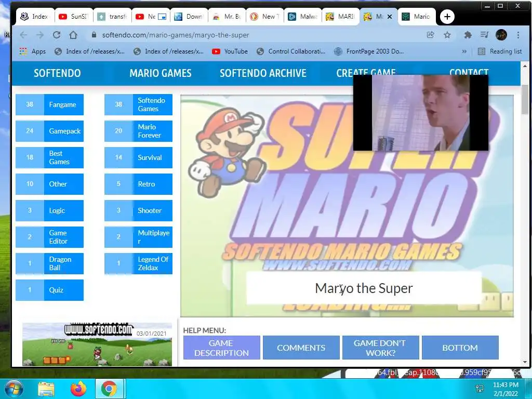Click the share page icon in address bar
This screenshot has width=532, height=399.
[x=430, y=35]
